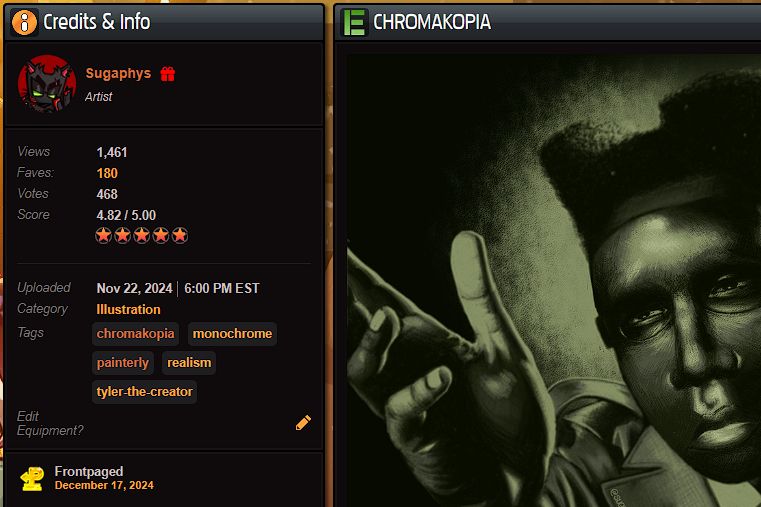Click the fifth rating star
Screen dimensions: 761x507
(x=180, y=235)
